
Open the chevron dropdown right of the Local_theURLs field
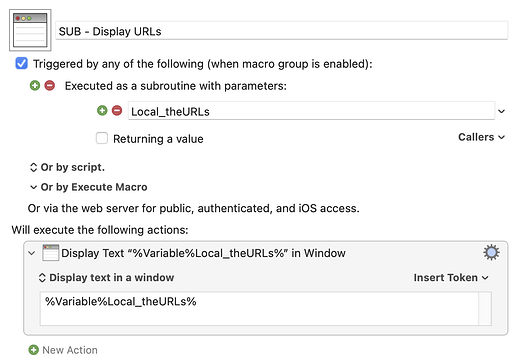pos(501,111)
